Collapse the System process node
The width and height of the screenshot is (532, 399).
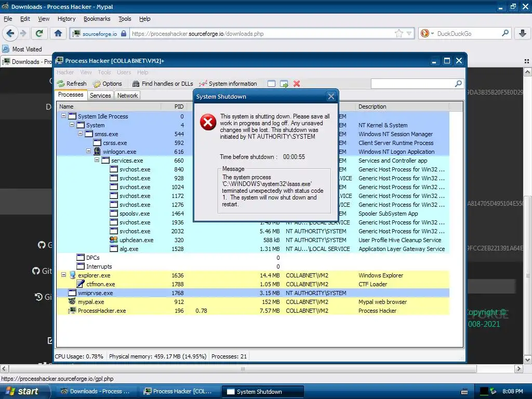[x=72, y=125]
